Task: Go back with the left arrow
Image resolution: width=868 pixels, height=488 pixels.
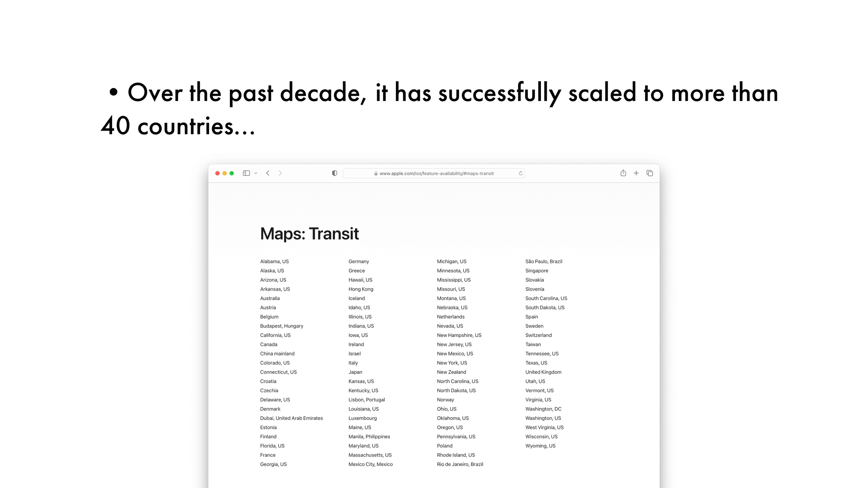Action: [x=268, y=173]
